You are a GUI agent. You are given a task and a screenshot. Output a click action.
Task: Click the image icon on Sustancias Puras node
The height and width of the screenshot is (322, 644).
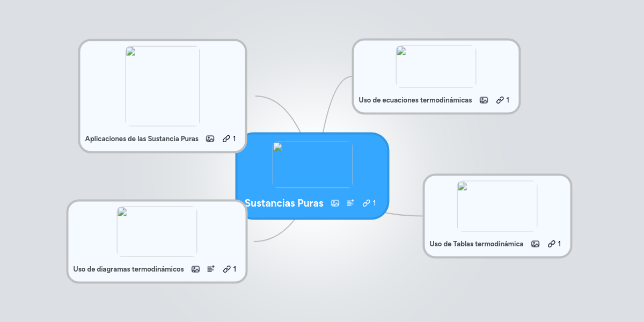335,203
